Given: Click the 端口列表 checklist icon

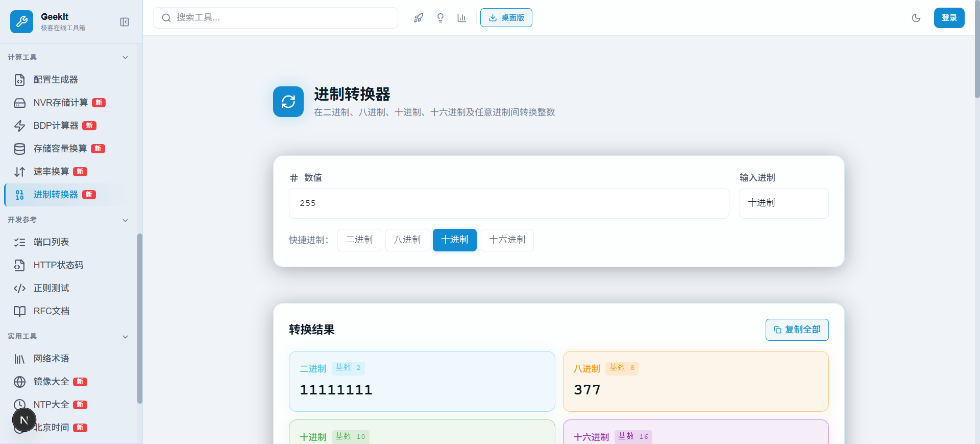Looking at the screenshot, I should tap(19, 242).
